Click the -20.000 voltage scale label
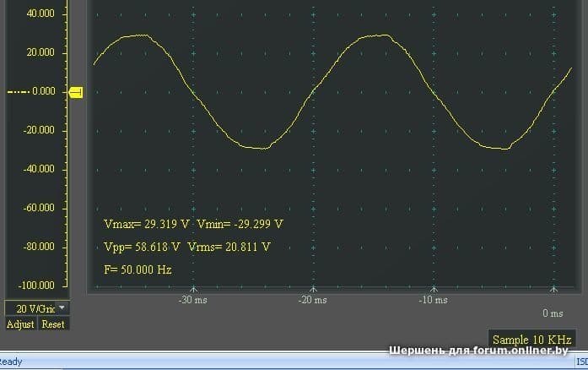The image size is (588, 370). click(x=39, y=130)
